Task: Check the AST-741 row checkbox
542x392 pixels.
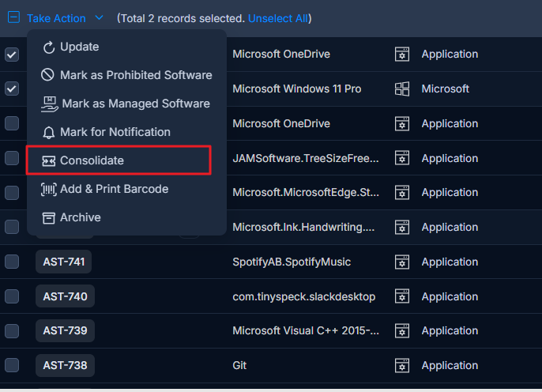Action: tap(12, 262)
